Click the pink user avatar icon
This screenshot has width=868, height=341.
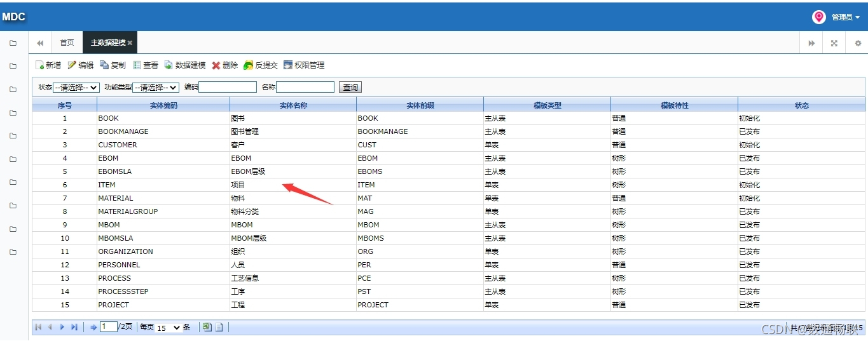pos(819,17)
